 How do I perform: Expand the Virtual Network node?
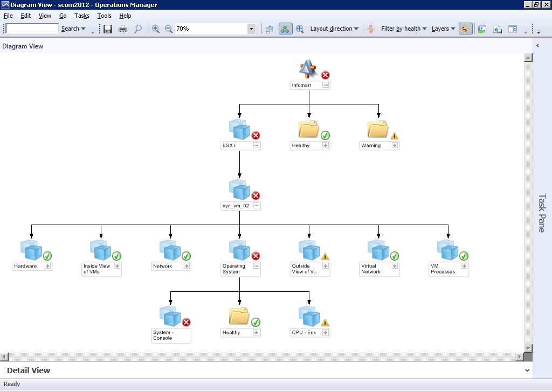pyautogui.click(x=395, y=266)
